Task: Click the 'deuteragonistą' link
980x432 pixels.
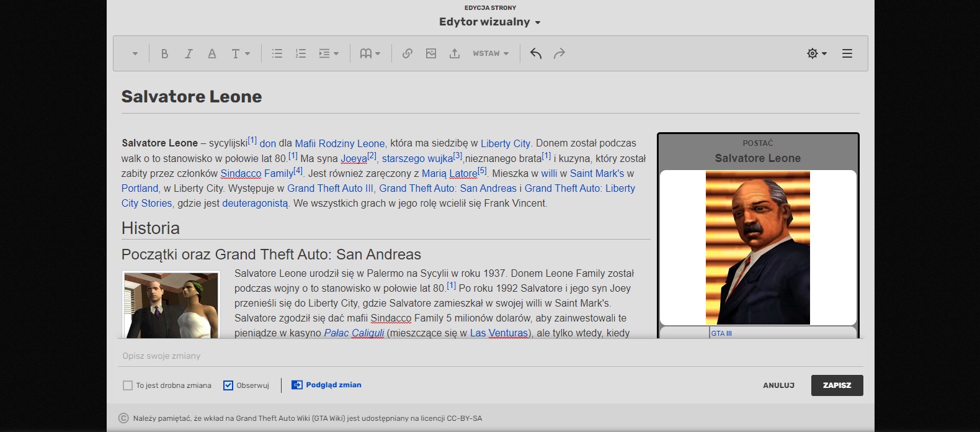Action: [255, 203]
